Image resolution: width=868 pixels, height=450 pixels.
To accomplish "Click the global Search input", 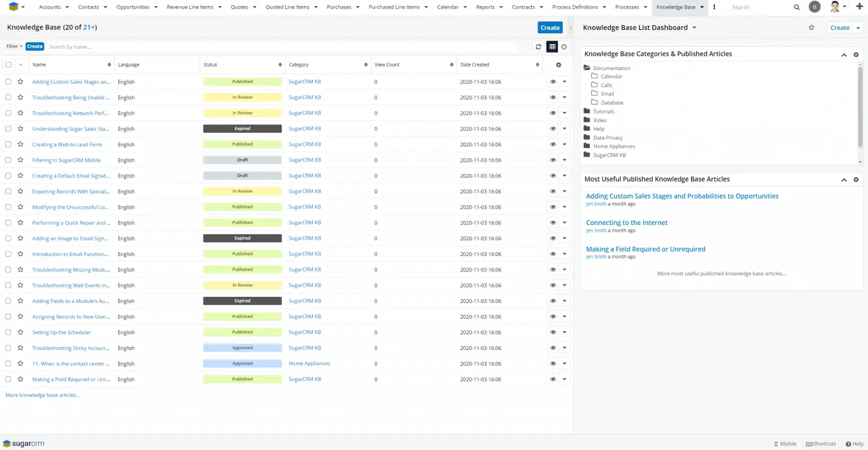I will (x=760, y=7).
